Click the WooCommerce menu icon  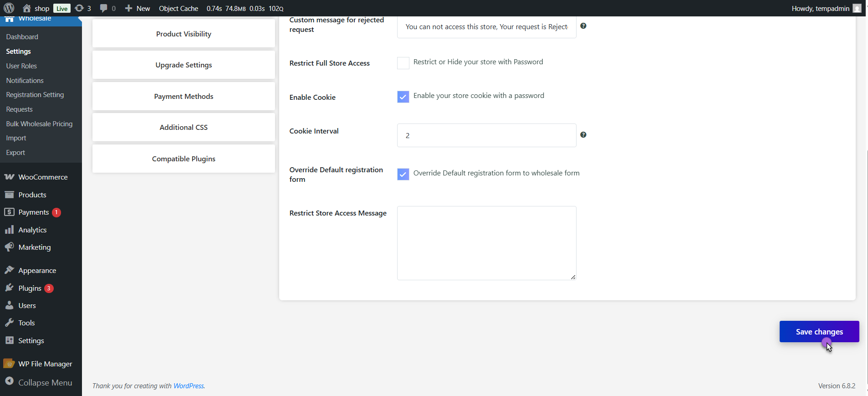(9, 177)
